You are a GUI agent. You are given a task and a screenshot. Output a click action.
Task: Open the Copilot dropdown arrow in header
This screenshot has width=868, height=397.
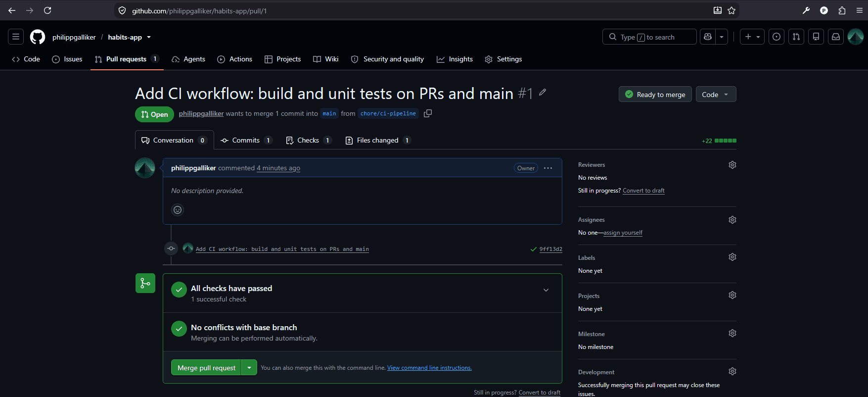(722, 37)
